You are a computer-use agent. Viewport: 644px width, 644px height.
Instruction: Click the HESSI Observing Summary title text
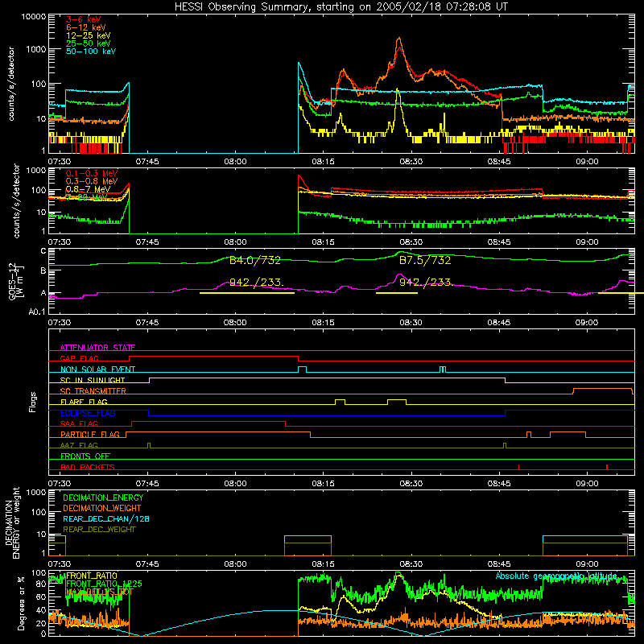(341, 7)
